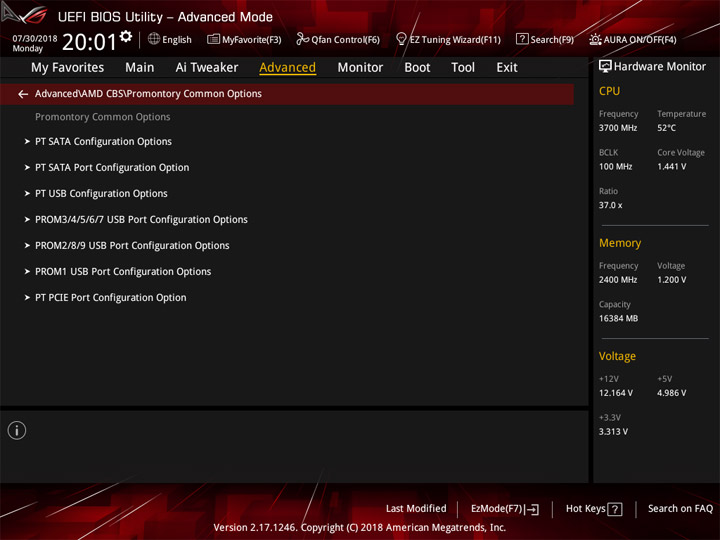Click +12V value 12.164 V
The image size is (720, 540).
tap(615, 393)
